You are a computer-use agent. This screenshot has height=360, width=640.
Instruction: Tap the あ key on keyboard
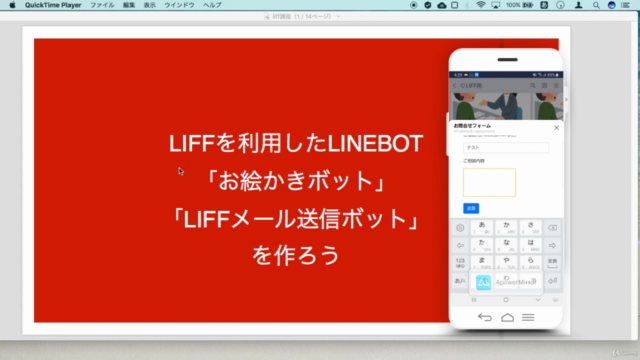tap(482, 228)
